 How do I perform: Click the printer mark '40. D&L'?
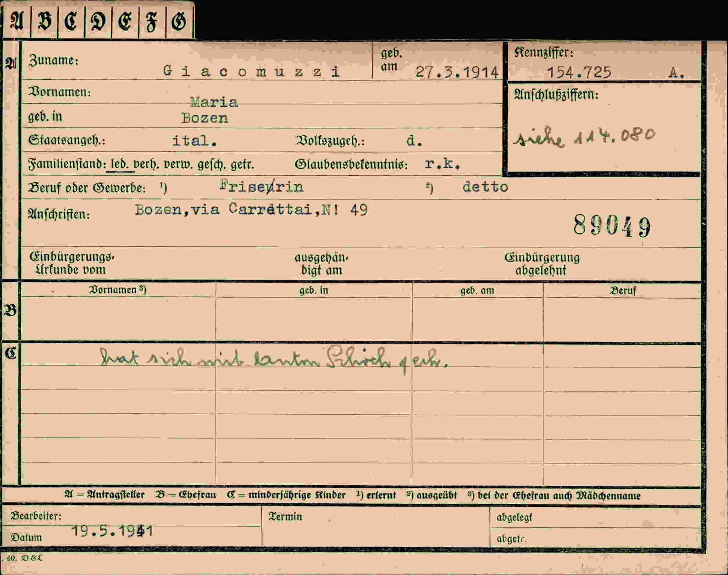point(24,558)
